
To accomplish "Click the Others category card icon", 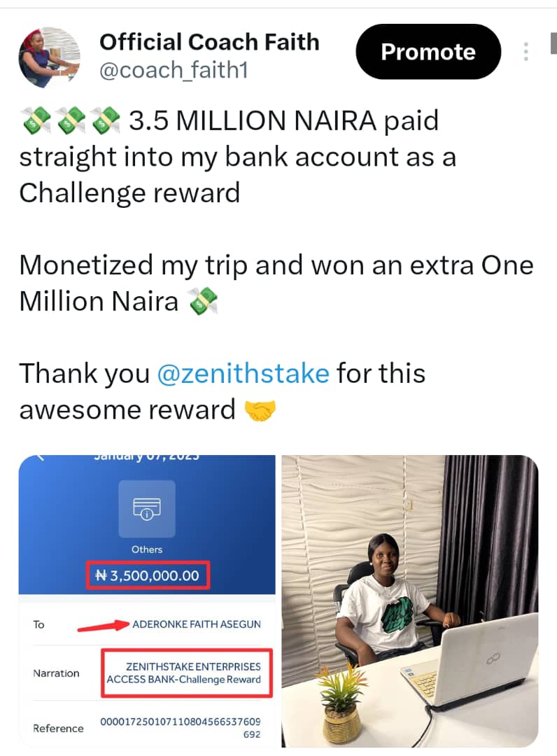I will (x=147, y=508).
